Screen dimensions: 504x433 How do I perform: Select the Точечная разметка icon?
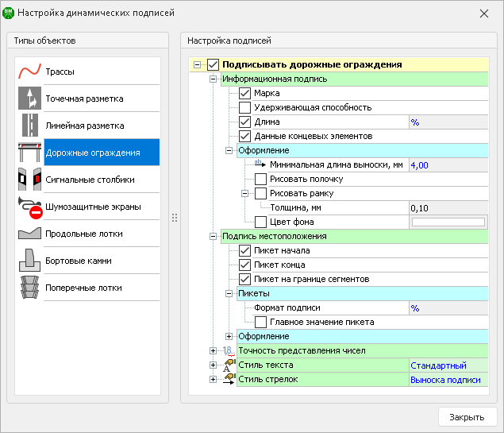[29, 99]
